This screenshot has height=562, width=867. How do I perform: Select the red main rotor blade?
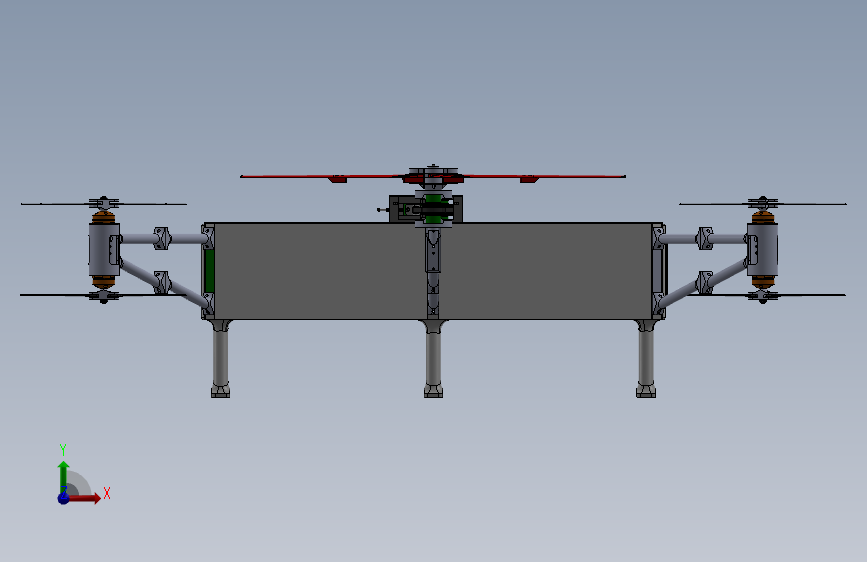[x=433, y=177]
